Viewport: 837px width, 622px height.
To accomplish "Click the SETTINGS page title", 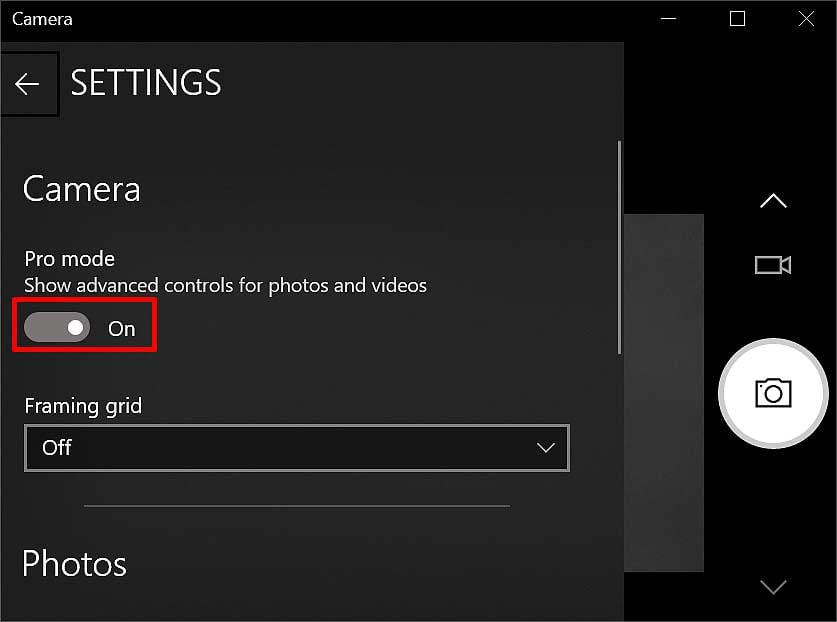I will [x=146, y=83].
